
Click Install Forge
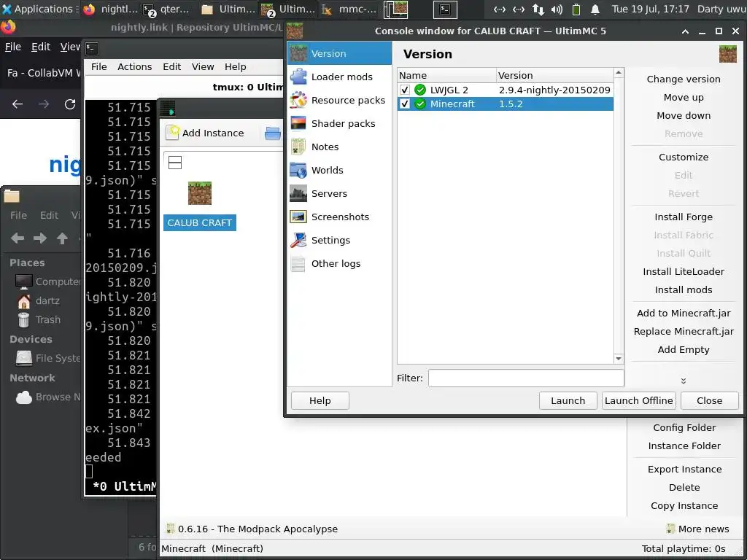[684, 217]
